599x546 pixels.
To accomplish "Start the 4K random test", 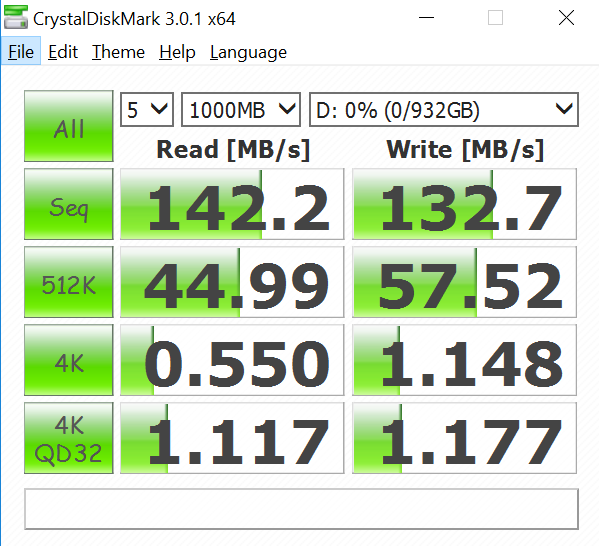I will click(x=69, y=360).
